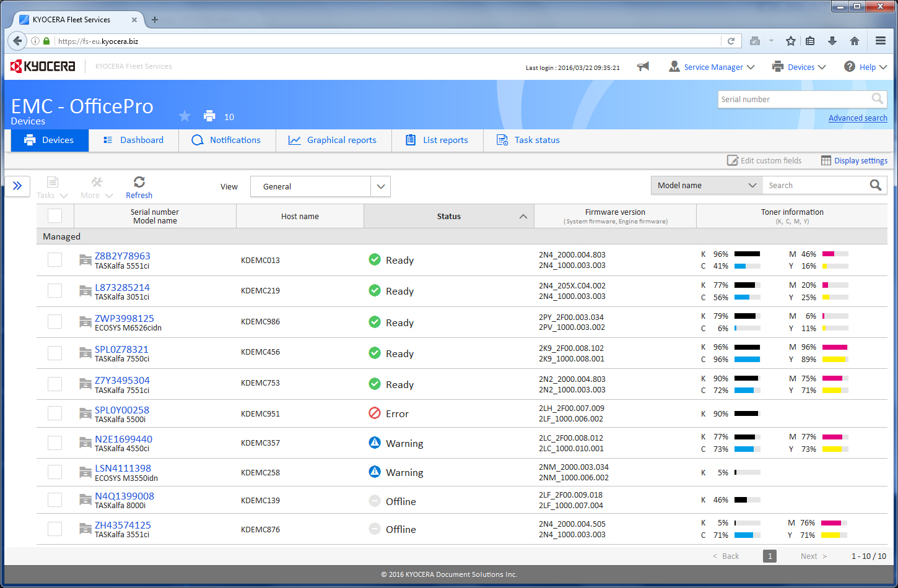Click the announcements megaphone icon

pyautogui.click(x=643, y=67)
